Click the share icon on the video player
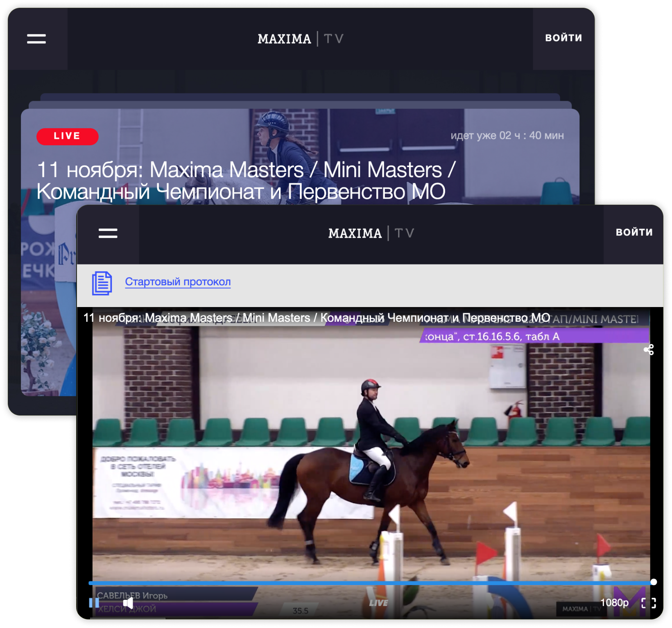The width and height of the screenshot is (672, 628). pos(648,349)
